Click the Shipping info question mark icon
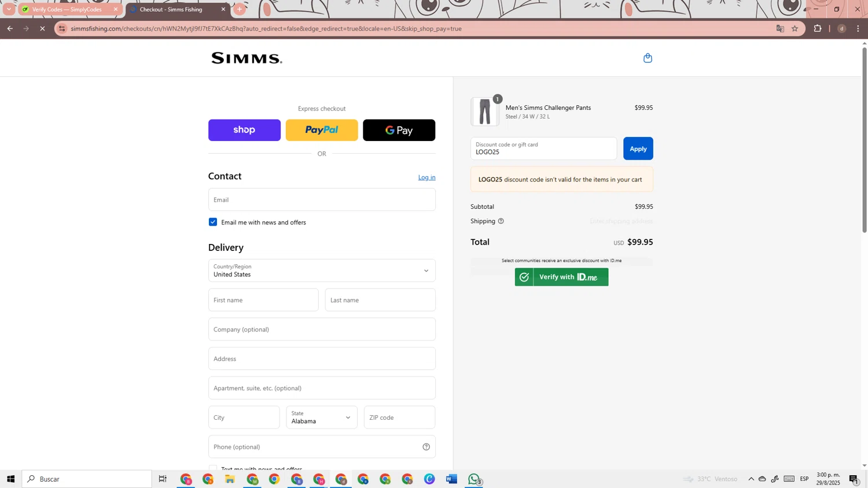This screenshot has height=488, width=868. (x=501, y=221)
